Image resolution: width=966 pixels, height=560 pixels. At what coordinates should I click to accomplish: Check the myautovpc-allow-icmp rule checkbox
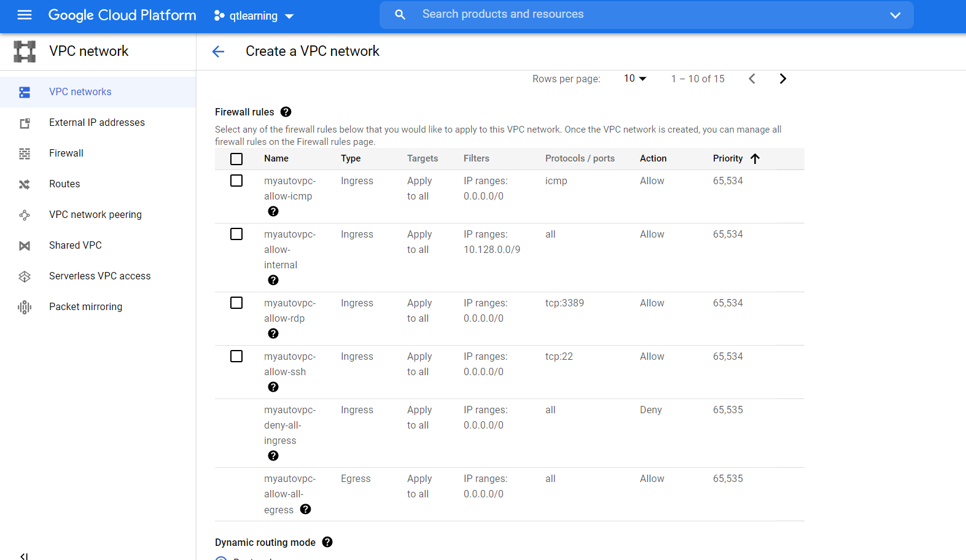coord(236,181)
